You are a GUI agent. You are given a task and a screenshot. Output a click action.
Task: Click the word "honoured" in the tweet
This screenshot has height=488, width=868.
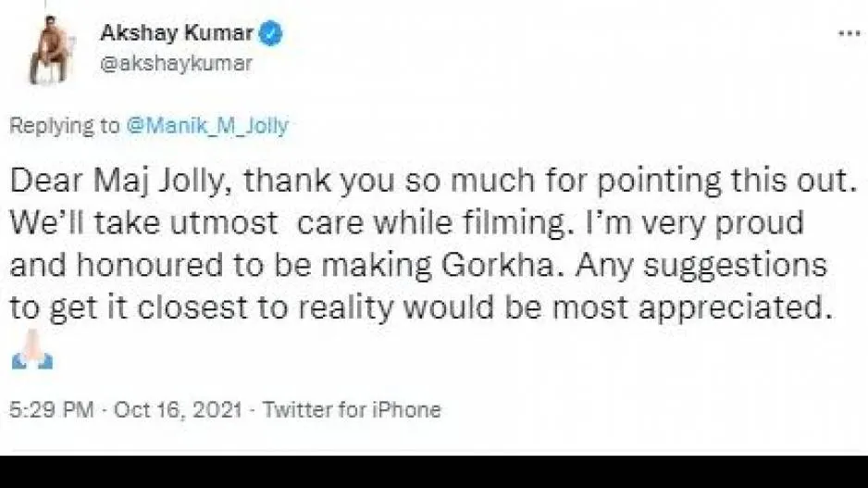(x=144, y=269)
